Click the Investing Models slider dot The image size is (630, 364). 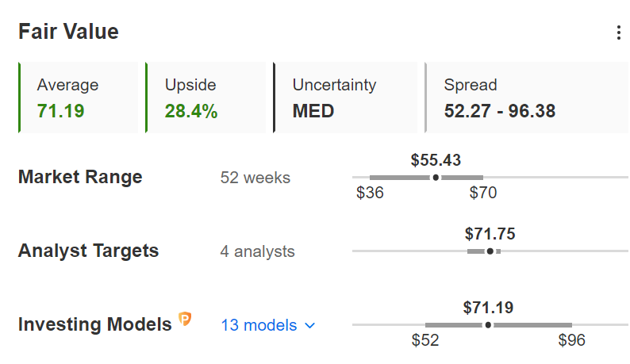click(x=488, y=324)
